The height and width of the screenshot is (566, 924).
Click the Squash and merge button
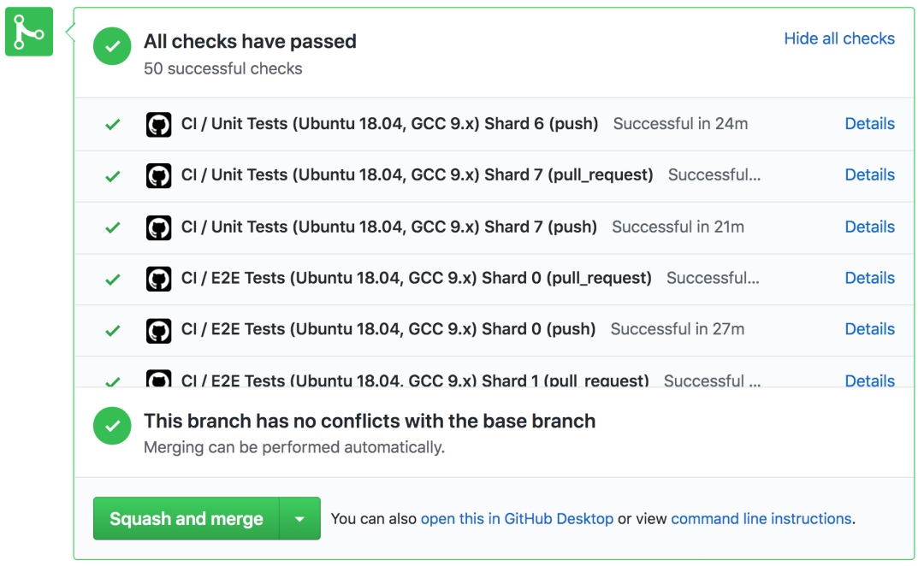coord(187,518)
